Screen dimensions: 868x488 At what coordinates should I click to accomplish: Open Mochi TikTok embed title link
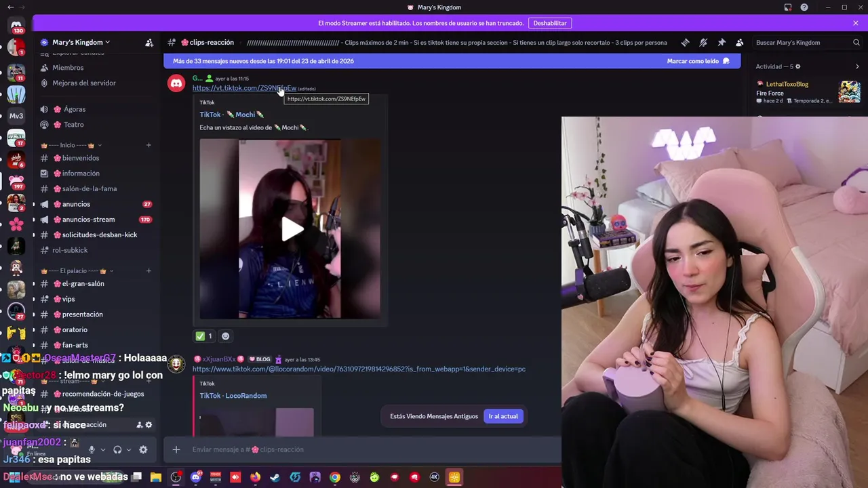point(232,115)
